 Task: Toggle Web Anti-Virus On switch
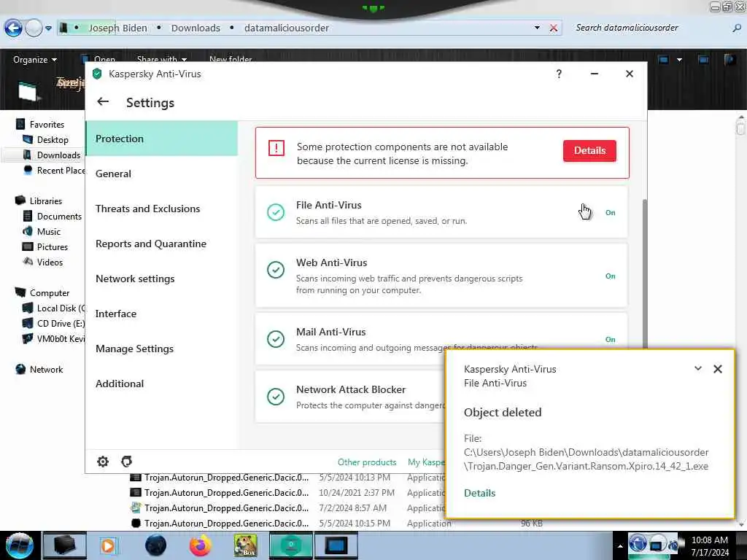(611, 276)
